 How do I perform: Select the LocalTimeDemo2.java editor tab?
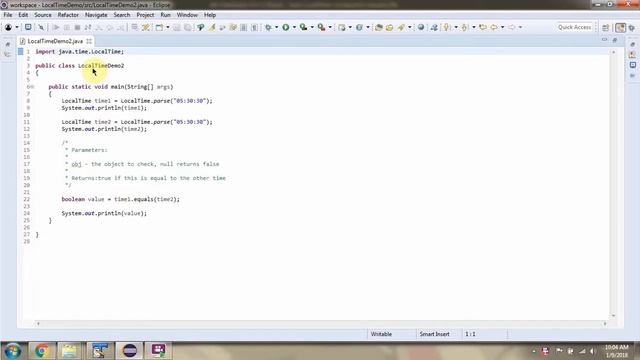pyautogui.click(x=55, y=41)
